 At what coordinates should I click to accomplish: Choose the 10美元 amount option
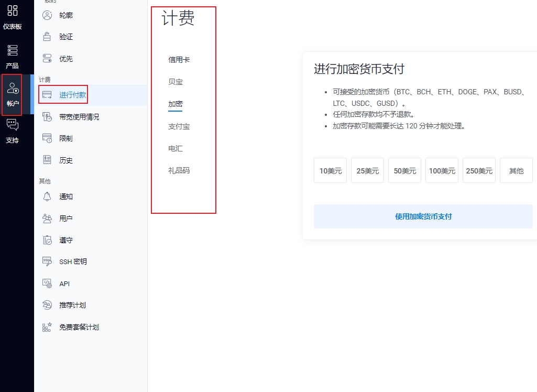pos(330,171)
